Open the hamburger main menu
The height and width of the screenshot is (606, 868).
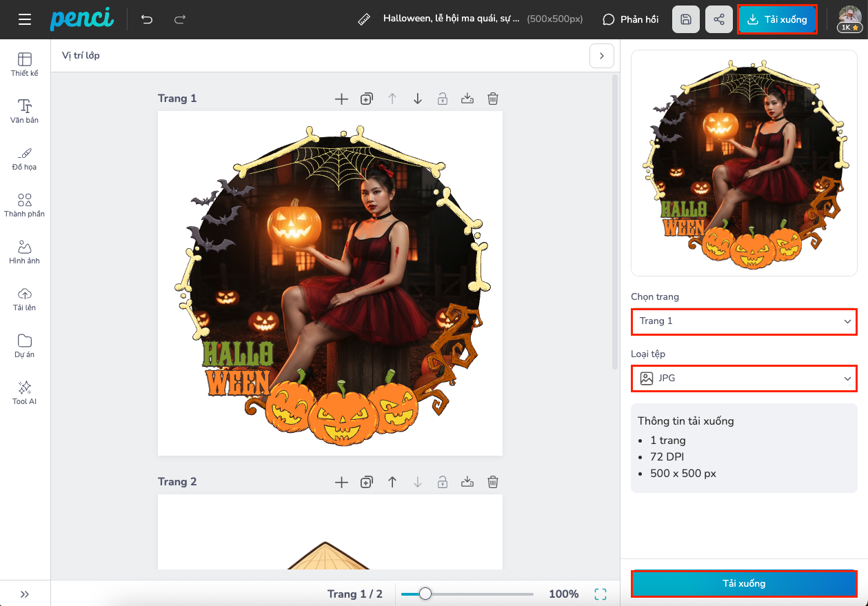point(25,19)
